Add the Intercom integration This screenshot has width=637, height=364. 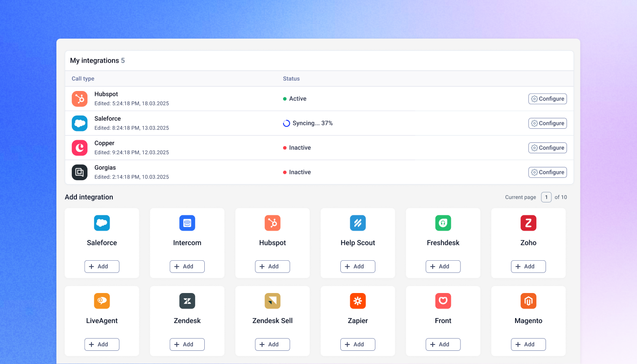[x=187, y=267]
